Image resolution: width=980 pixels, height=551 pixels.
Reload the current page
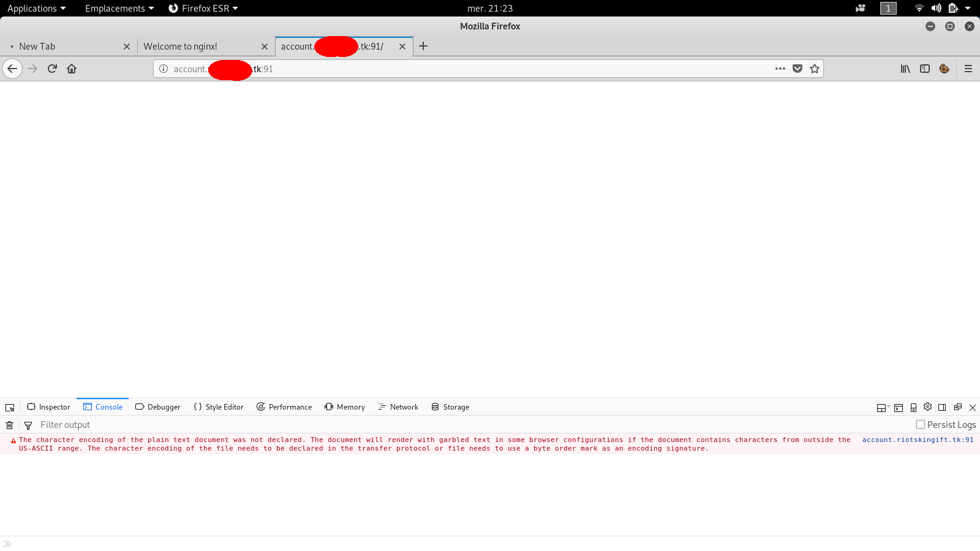(x=52, y=69)
